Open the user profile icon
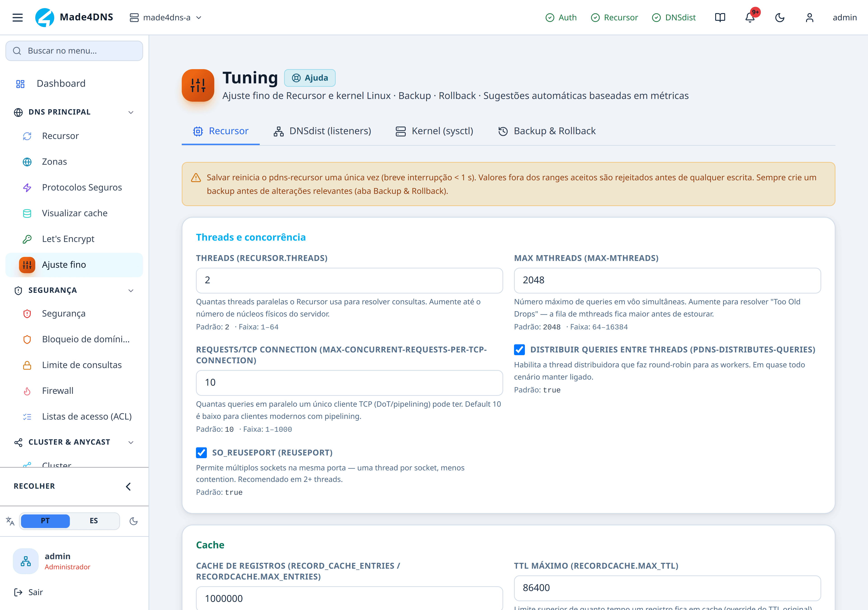This screenshot has width=868, height=610. click(809, 17)
